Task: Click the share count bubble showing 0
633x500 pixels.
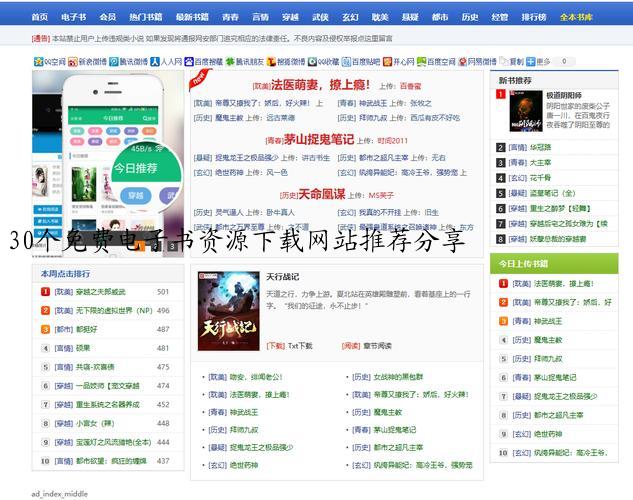Action: [x=564, y=61]
